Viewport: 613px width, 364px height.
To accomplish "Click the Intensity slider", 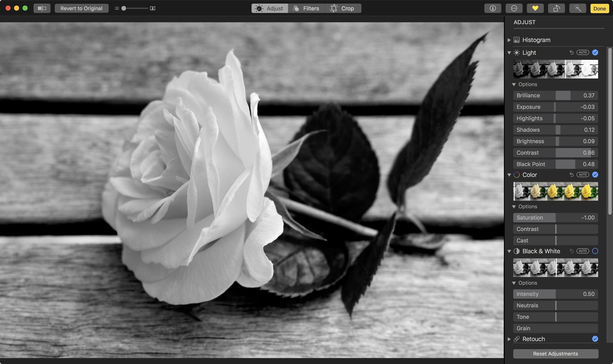I will coord(555,294).
